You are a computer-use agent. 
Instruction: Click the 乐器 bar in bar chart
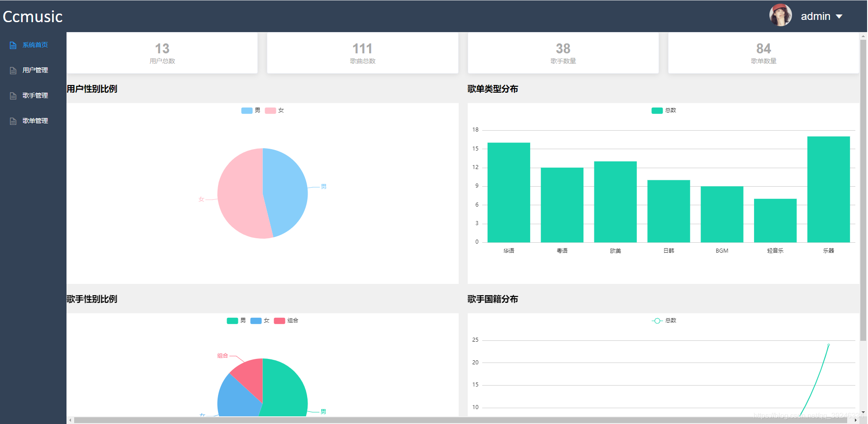click(x=829, y=189)
